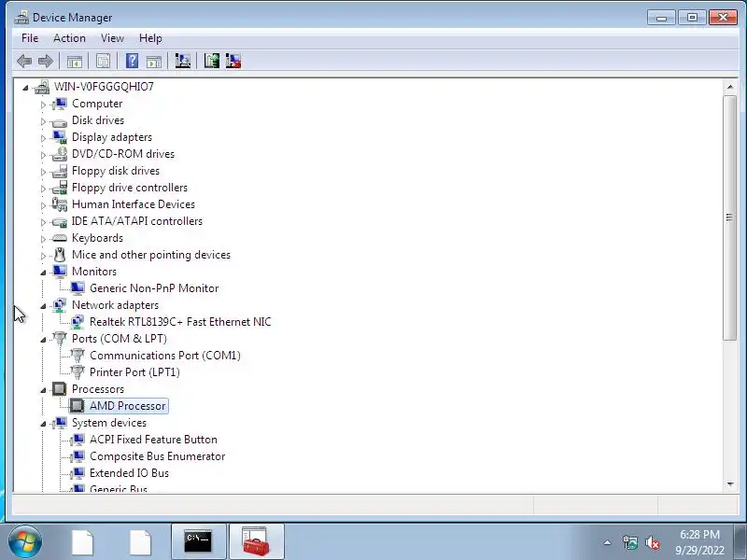Viewport: 747px width, 560px height.
Task: Select the Disk drives category icon
Action: 60,122
